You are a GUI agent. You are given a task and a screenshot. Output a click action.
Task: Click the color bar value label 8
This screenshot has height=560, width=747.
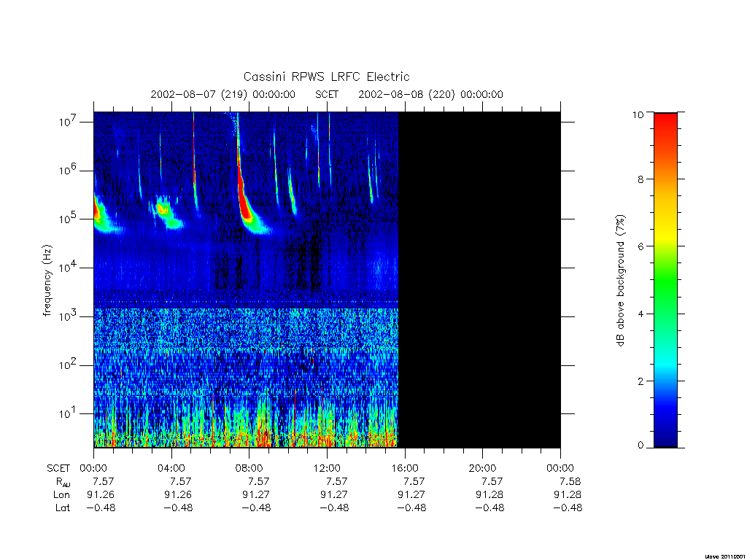pyautogui.click(x=640, y=179)
